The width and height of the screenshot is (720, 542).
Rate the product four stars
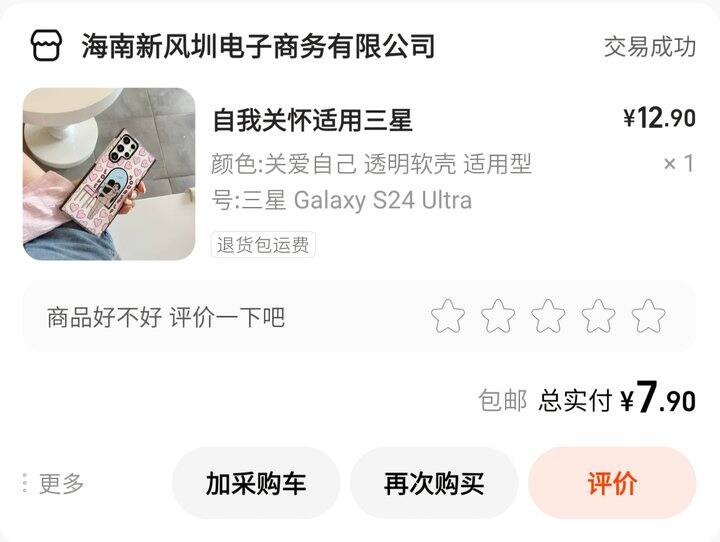(x=598, y=316)
